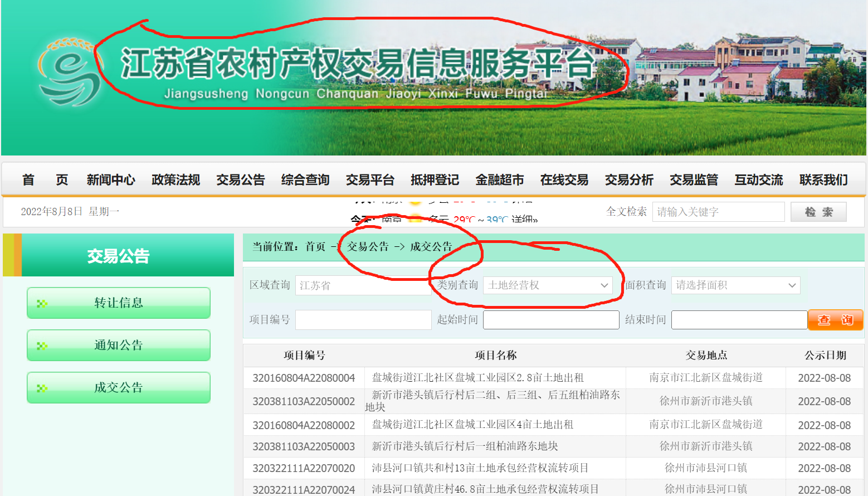This screenshot has height=496, width=868.
Task: Focus the 结束时间 date field
Action: pyautogui.click(x=739, y=320)
